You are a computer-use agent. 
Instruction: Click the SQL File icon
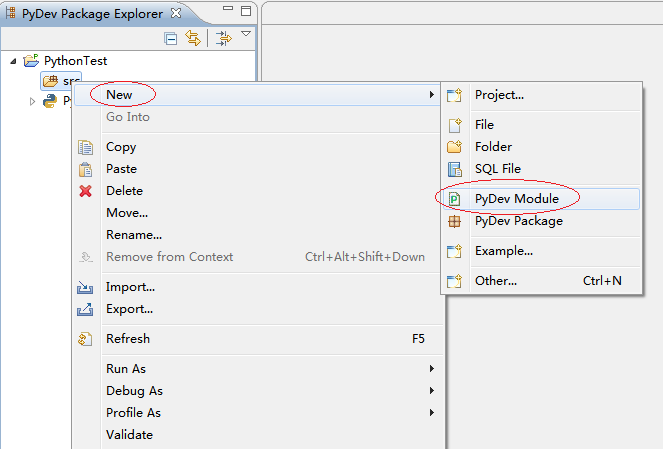pyautogui.click(x=454, y=169)
